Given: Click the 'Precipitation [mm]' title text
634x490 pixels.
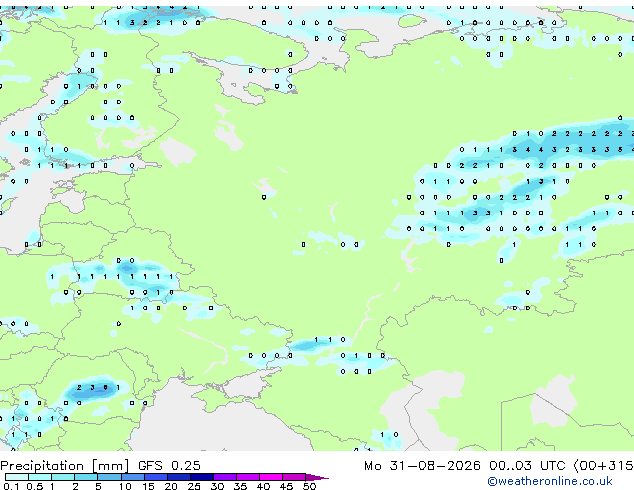Looking at the screenshot, I should tap(65, 466).
